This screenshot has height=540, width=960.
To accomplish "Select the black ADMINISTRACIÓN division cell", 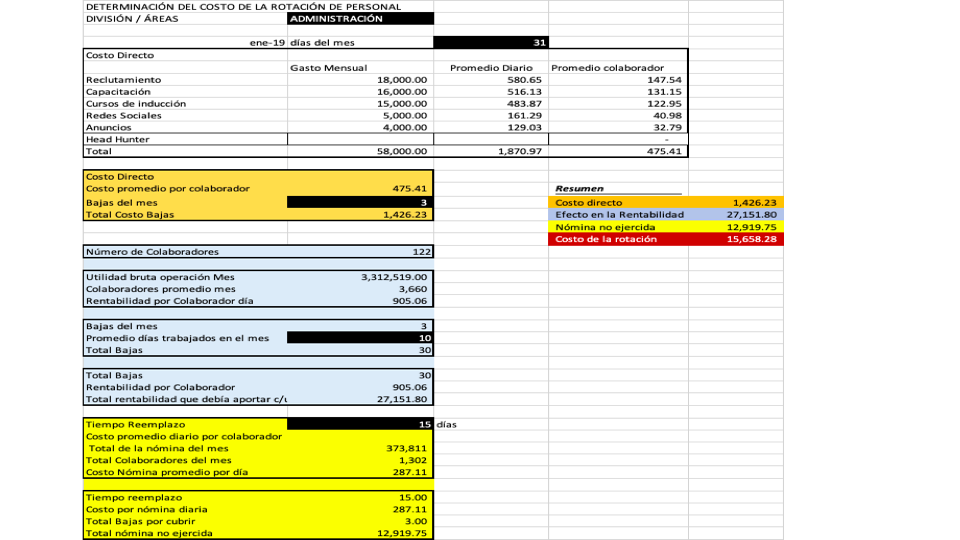I will [360, 18].
